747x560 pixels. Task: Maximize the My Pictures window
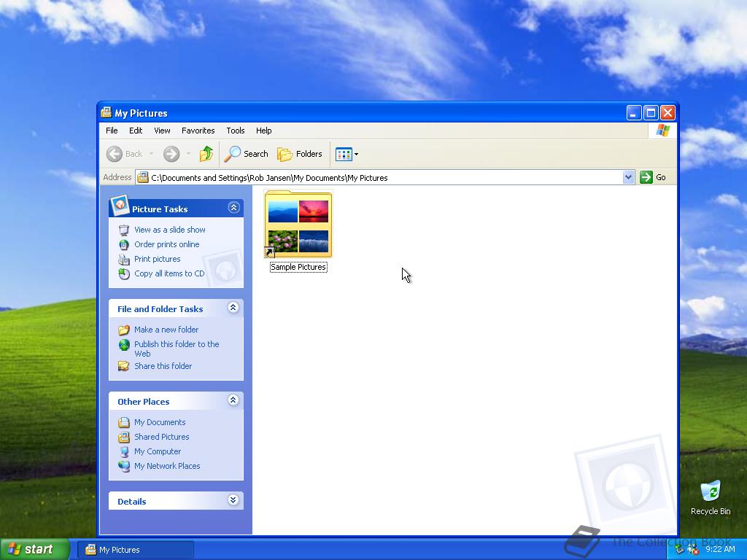pos(651,113)
